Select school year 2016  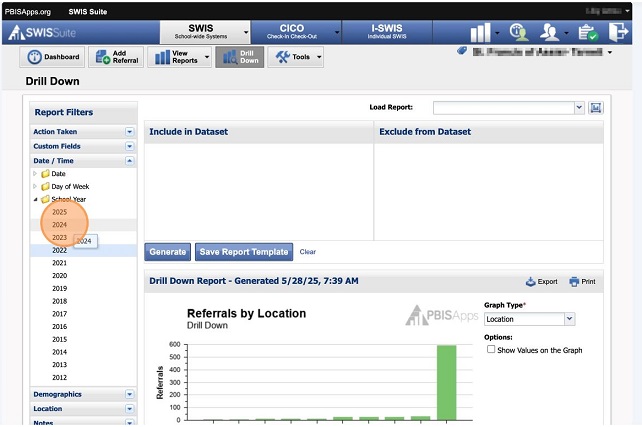pyautogui.click(x=59, y=326)
